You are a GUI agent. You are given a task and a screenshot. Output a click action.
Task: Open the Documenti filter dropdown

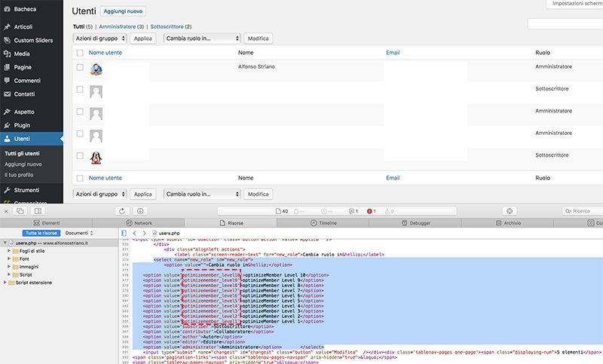(x=79, y=233)
